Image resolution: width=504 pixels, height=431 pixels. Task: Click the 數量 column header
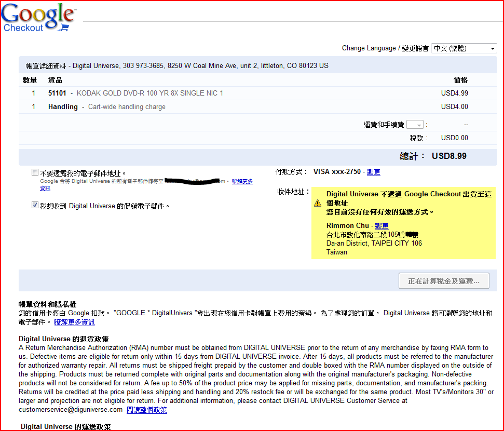click(x=30, y=80)
